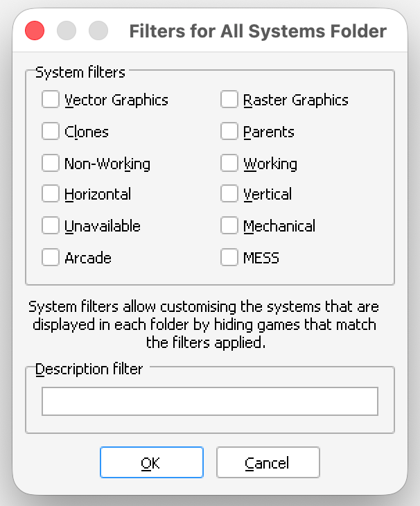Click the Filters for All Systems Folder title
420x506 pixels.
click(258, 31)
